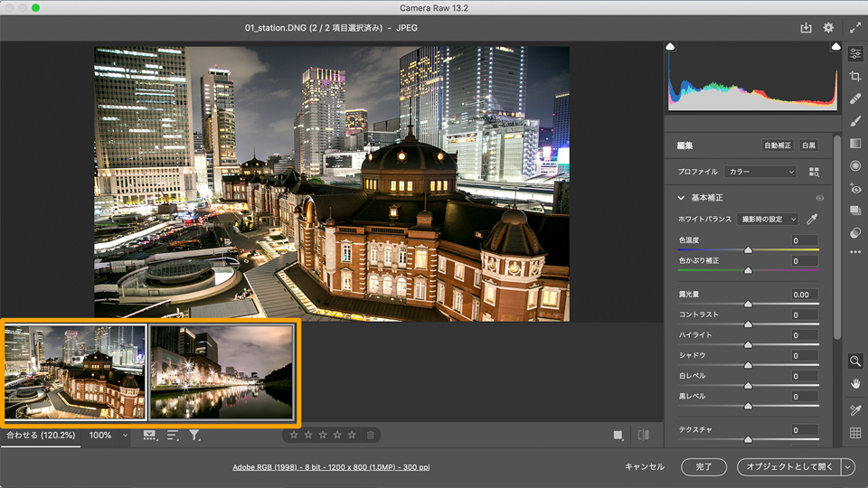Click the オブジェクトとして開く button
This screenshot has height=488, width=868.
[789, 467]
